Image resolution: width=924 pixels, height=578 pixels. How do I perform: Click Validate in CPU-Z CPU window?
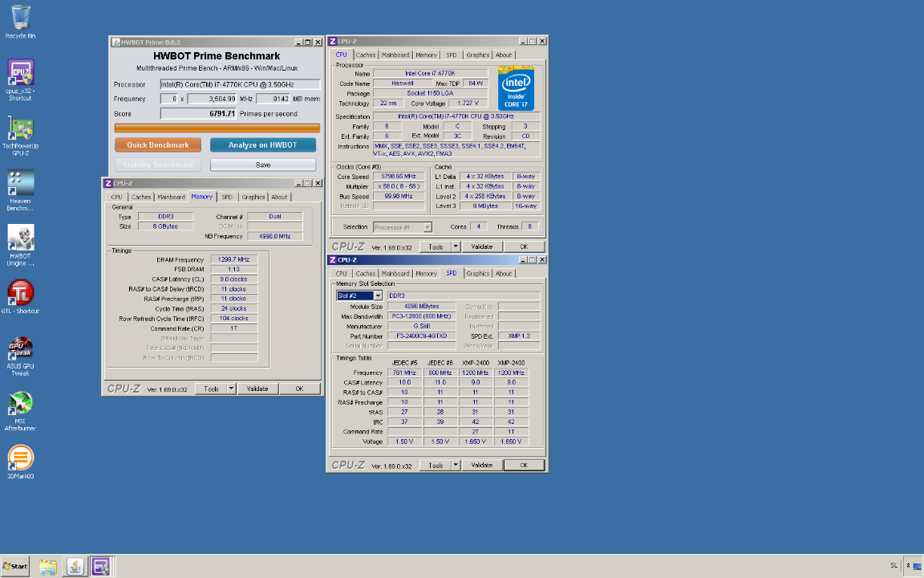pos(481,246)
